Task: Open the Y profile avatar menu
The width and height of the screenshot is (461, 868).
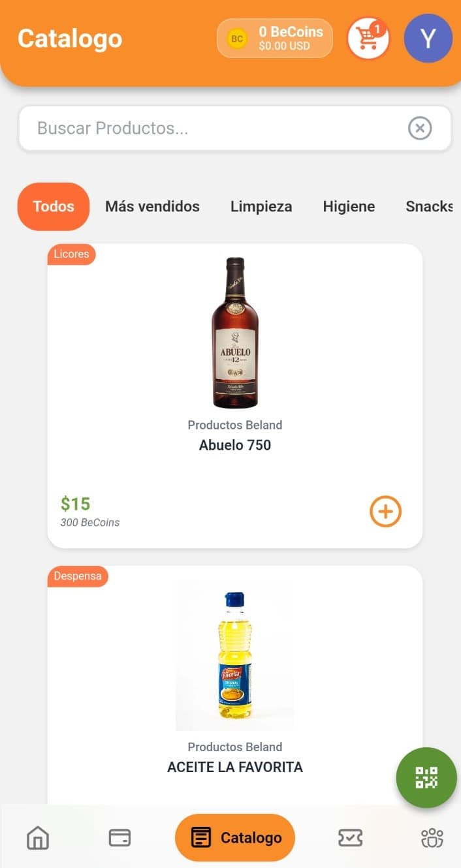Action: click(x=428, y=39)
